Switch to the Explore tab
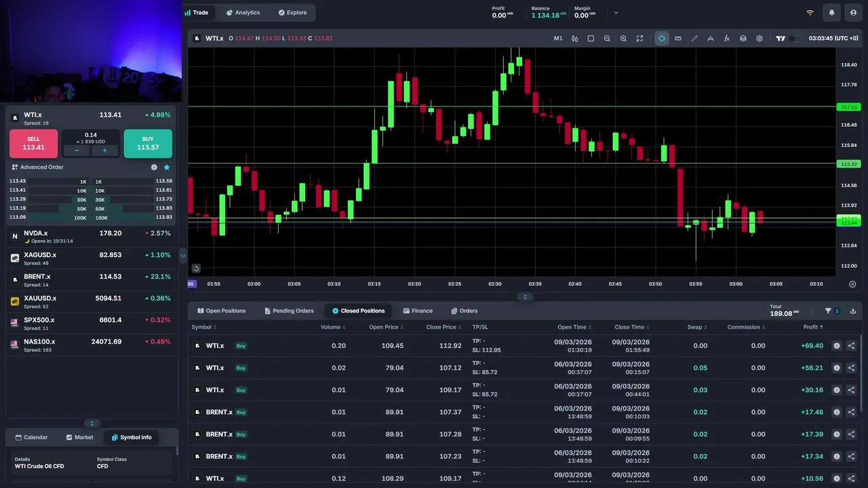Viewport: 868px width, 488px height. click(292, 12)
